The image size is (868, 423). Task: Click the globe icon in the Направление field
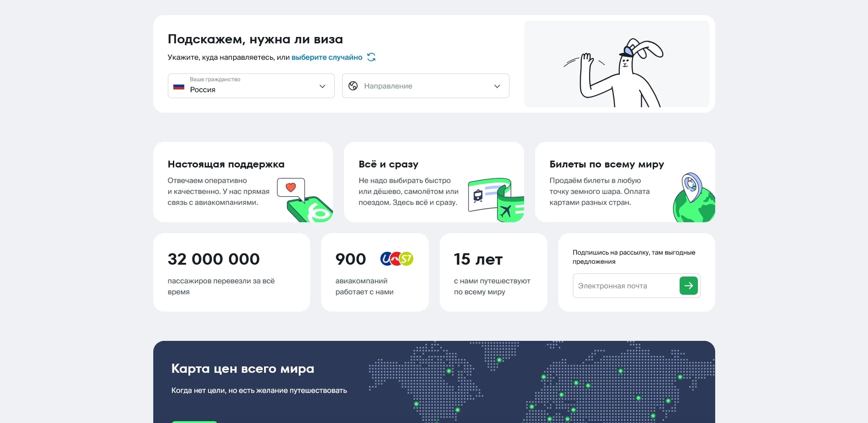(353, 86)
